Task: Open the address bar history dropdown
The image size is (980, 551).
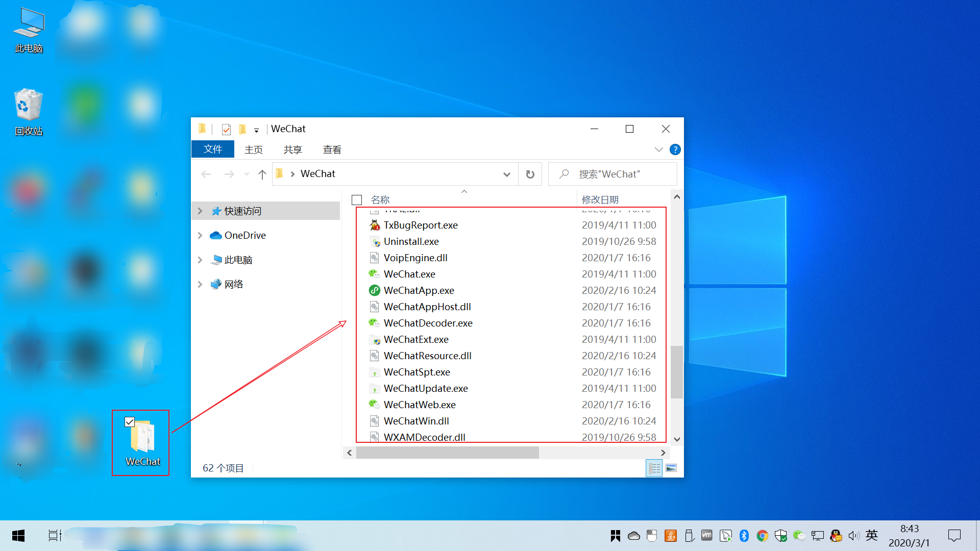Action: coord(506,174)
